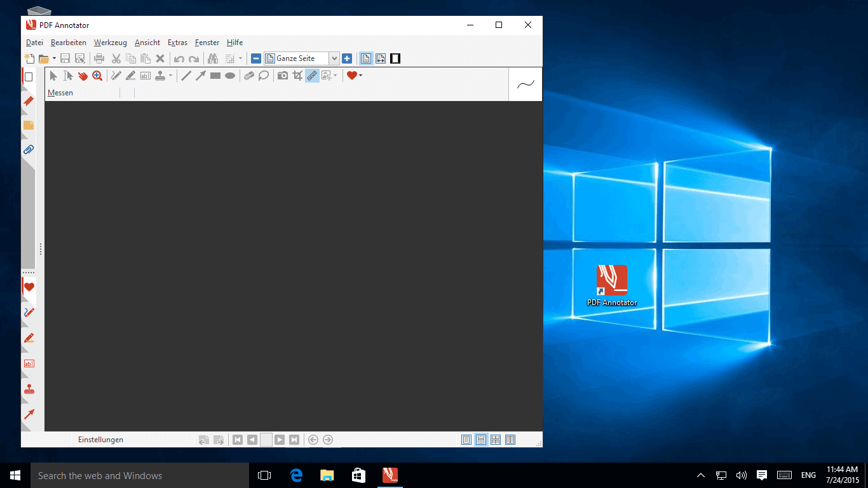Toggle full screen mode icon
The height and width of the screenshot is (488, 868).
[395, 58]
